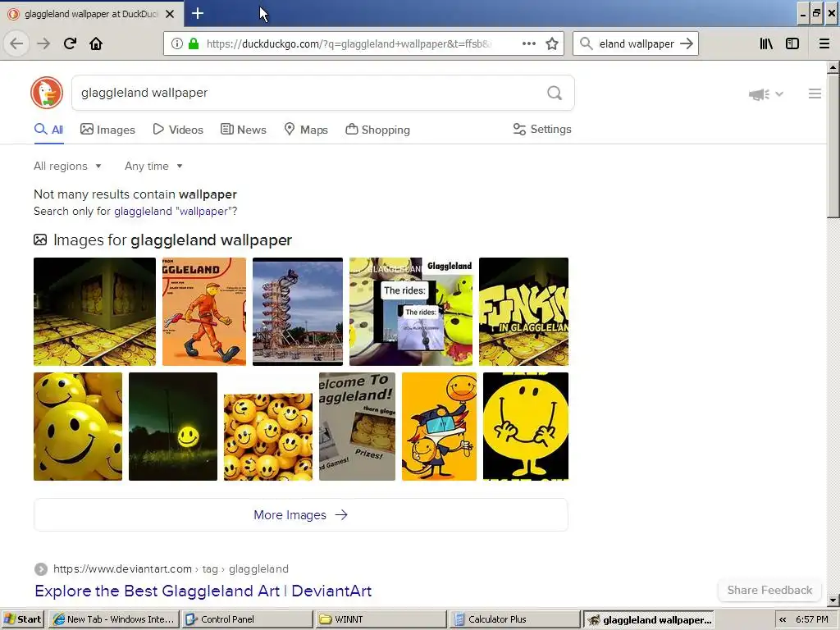Click the magnifier in the toolbar search box
The image size is (840, 630).
coord(586,43)
